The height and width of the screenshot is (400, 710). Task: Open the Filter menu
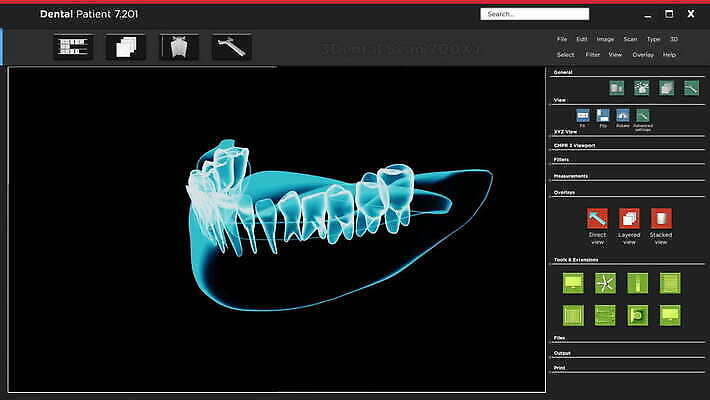(x=593, y=55)
